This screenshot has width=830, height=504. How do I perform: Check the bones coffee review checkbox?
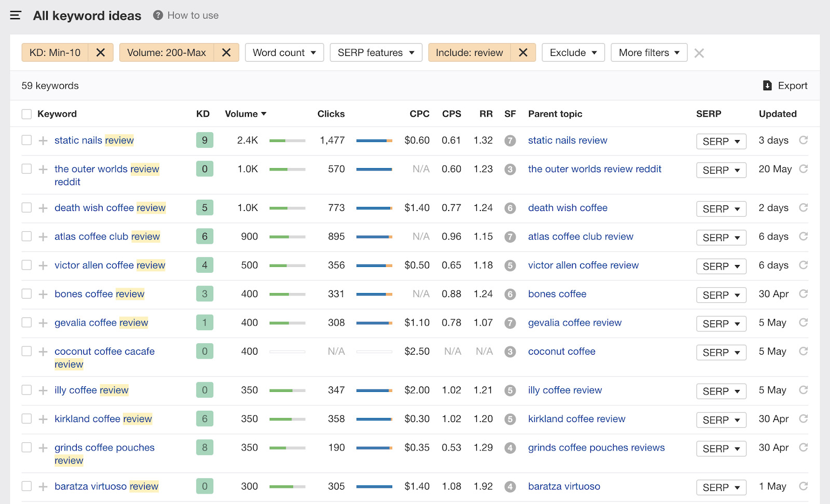(26, 294)
